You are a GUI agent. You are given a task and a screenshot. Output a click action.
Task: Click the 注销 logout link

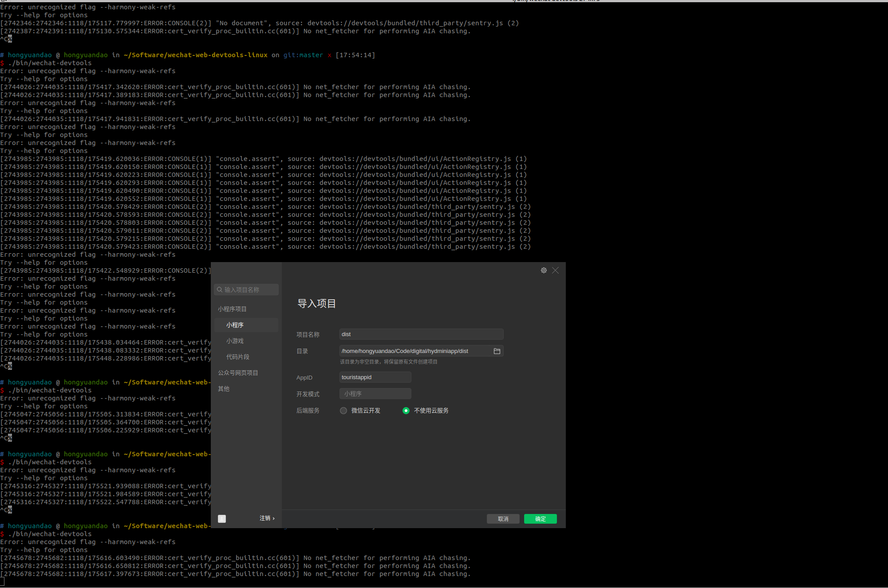267,518
